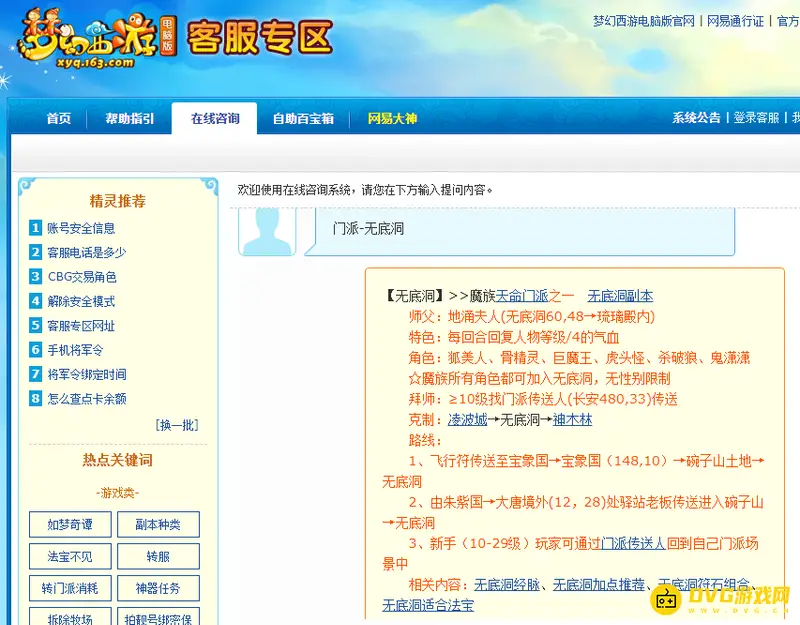Click [换一批] to refresh recommendations
Screen dimensions: 800x625
pos(177,425)
